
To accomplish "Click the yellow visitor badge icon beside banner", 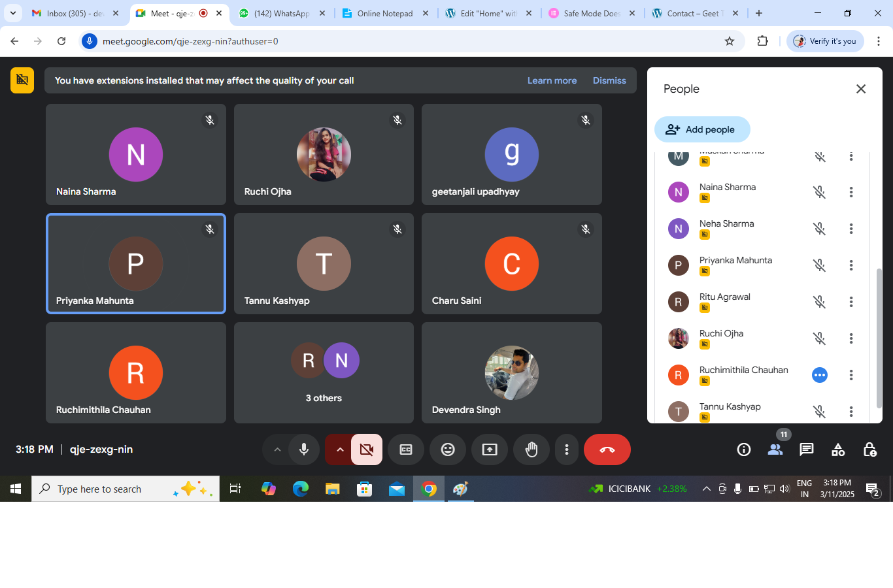I will point(22,80).
